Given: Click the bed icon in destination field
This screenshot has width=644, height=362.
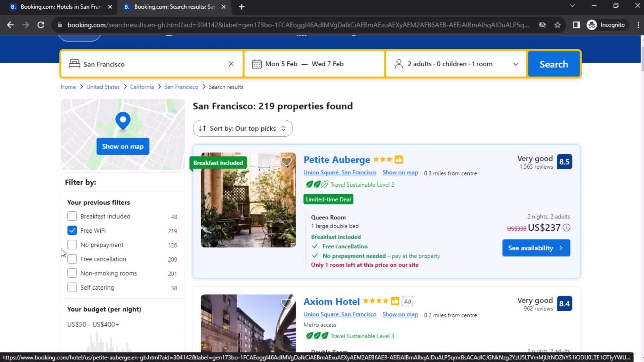Looking at the screenshot, I should (74, 64).
